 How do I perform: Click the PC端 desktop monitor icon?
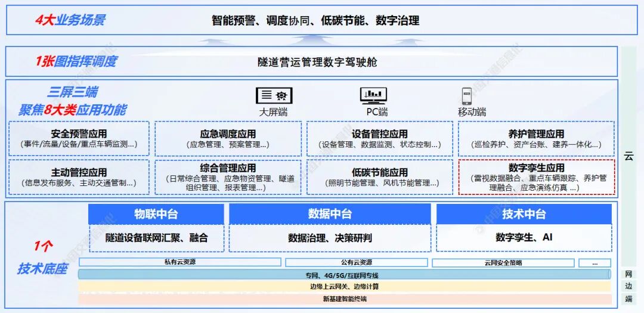pos(373,95)
